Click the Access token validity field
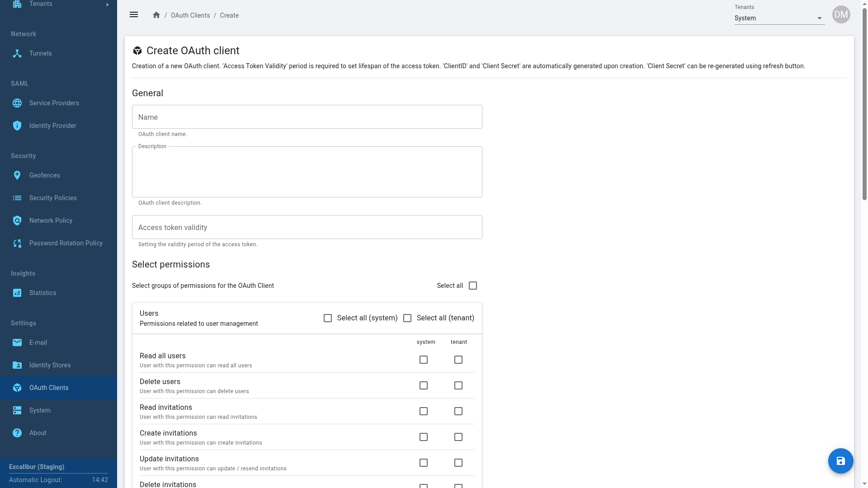This screenshot has width=868, height=488. pyautogui.click(x=307, y=227)
